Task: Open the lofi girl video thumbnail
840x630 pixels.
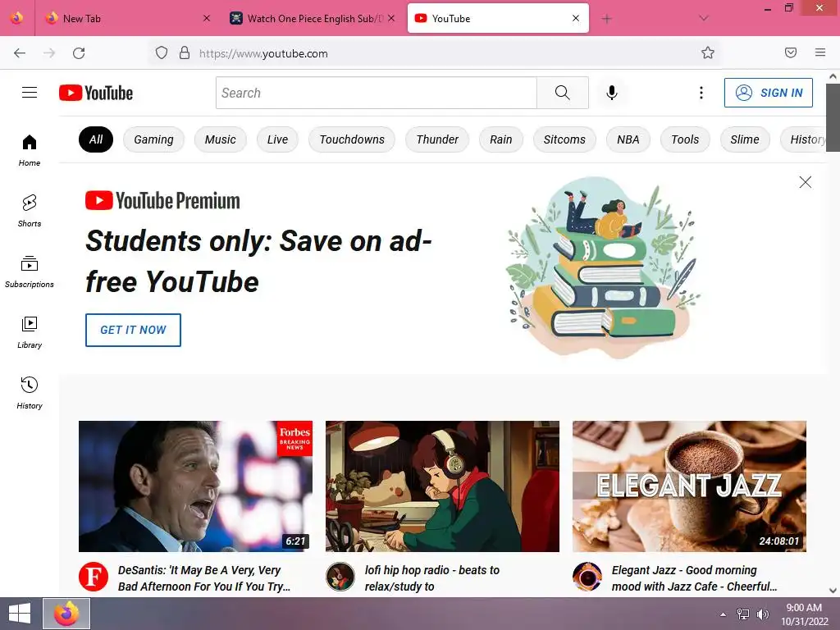Action: (x=442, y=486)
